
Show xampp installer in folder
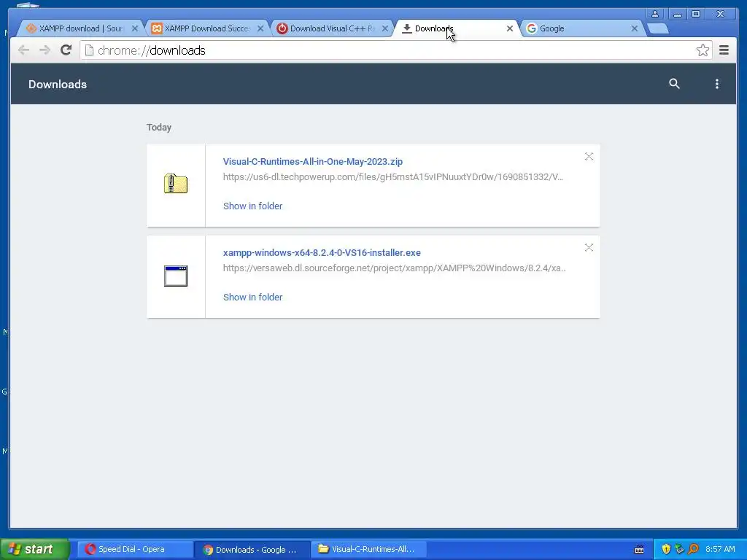[252, 297]
